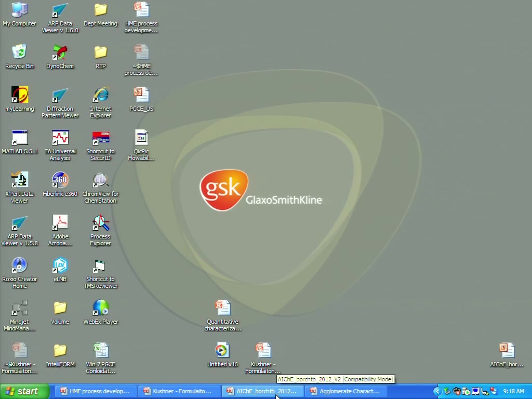
Task: Open TA Universal Analysis shortcut
Action: tap(60, 145)
